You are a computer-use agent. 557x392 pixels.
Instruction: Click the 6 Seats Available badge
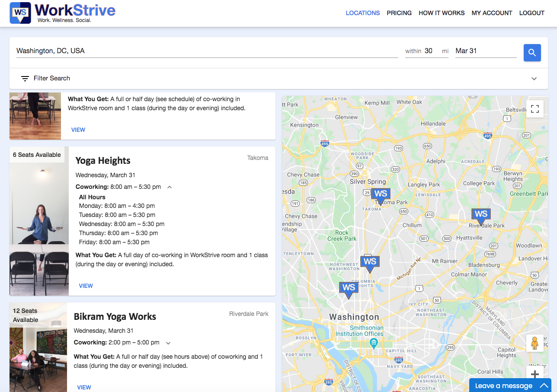point(37,155)
